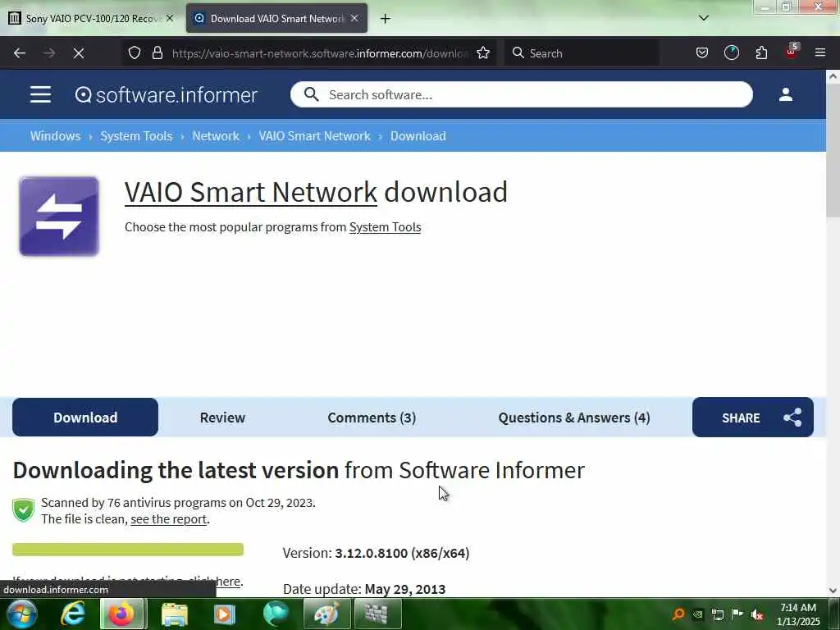
Task: Click the System Tools breadcrumb link
Action: [136, 136]
